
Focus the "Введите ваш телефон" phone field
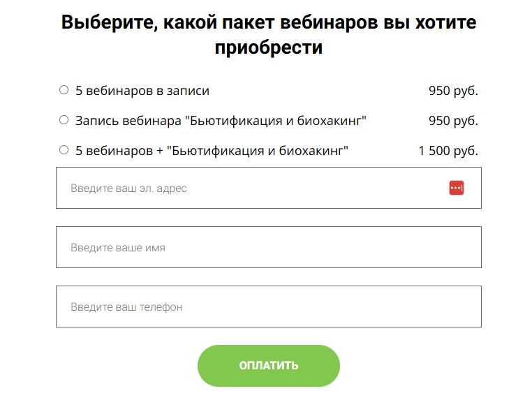click(268, 307)
